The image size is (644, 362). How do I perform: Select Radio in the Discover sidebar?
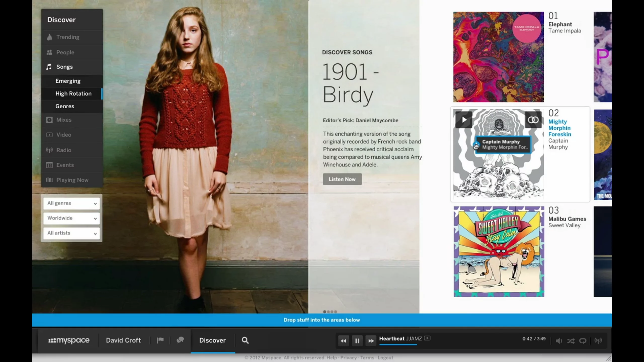pos(64,150)
